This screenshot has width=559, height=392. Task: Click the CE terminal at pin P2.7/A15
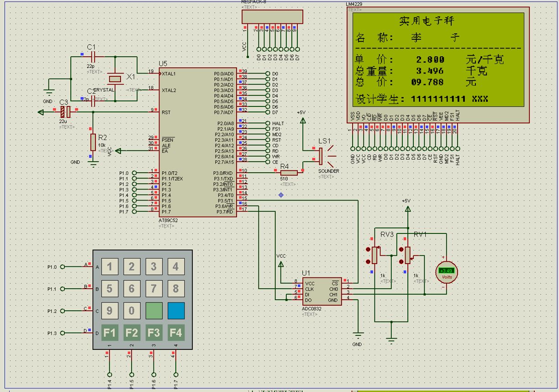click(x=268, y=162)
